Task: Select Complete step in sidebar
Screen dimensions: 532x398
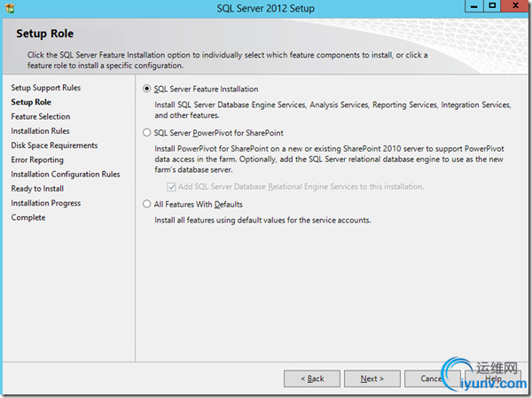Action: click(x=28, y=217)
